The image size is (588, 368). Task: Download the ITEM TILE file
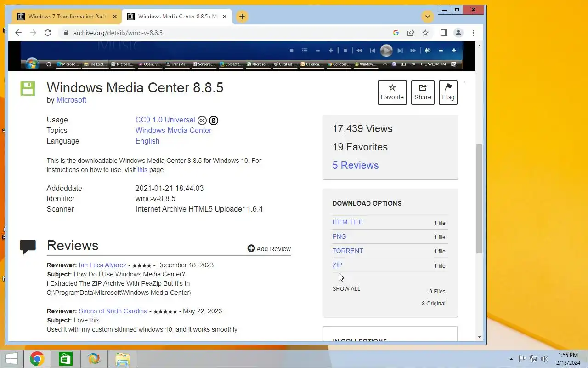[x=347, y=222]
